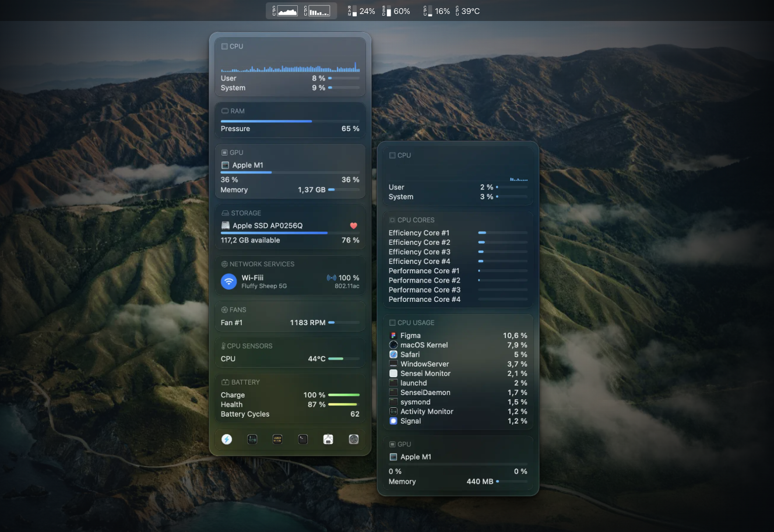Click the 1183 RPM fan speed value
The image size is (774, 532).
(x=308, y=322)
